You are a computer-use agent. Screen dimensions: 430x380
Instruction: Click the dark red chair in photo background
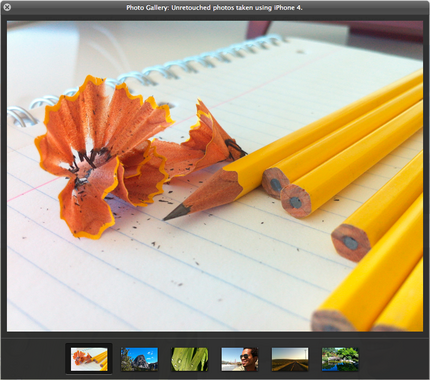tap(333, 30)
